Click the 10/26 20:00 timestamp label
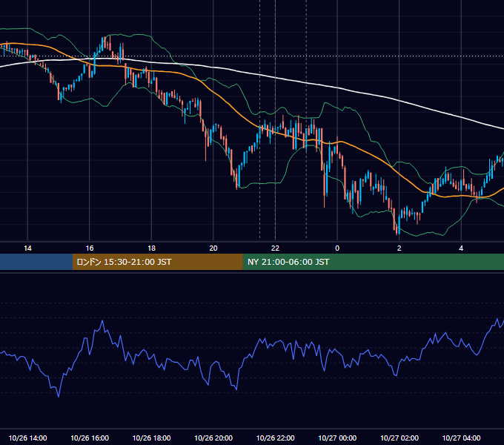 coord(213,438)
